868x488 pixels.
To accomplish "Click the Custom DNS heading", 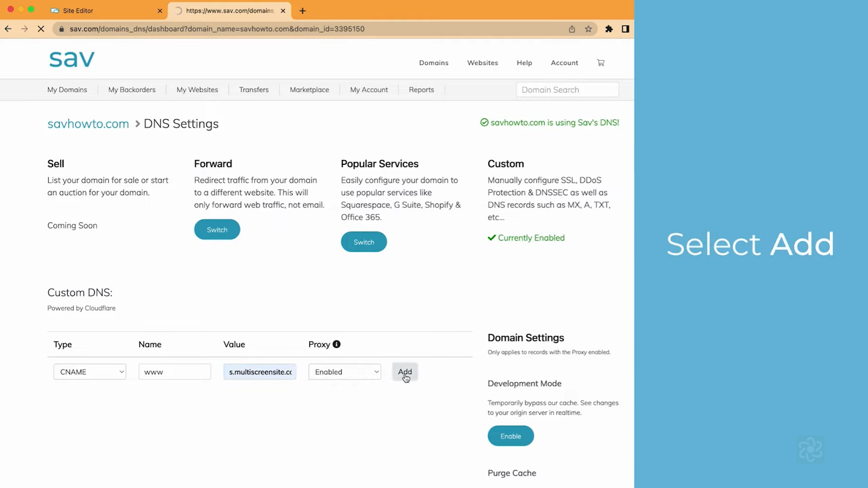I will 80,293.
